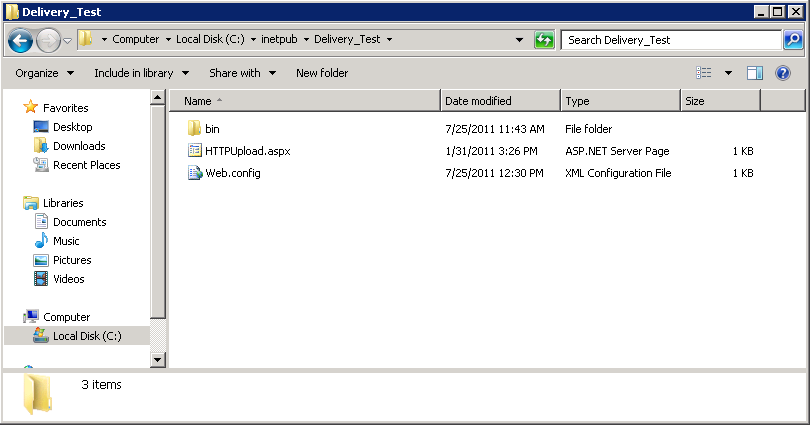Open the view options dropdown arrow
The image size is (810, 425).
pos(728,73)
